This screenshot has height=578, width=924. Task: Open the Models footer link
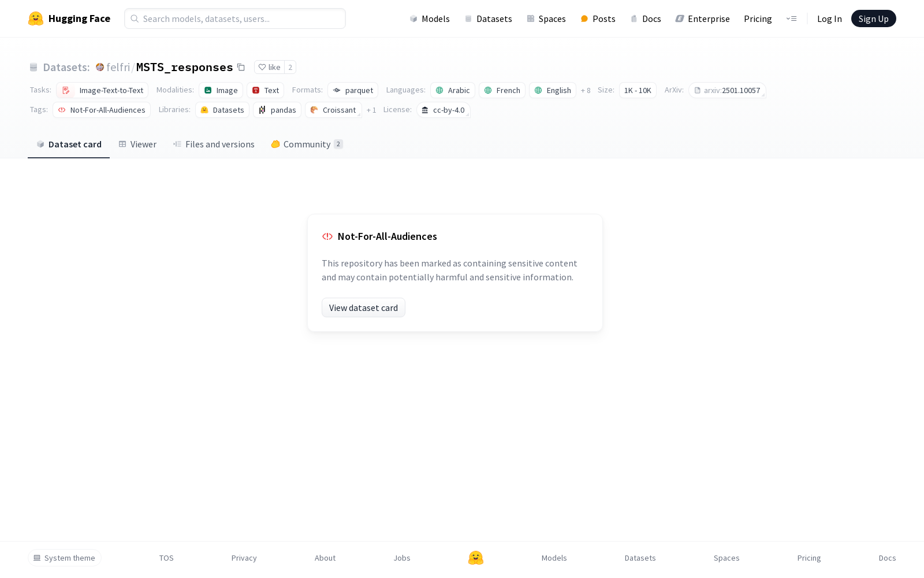(554, 558)
